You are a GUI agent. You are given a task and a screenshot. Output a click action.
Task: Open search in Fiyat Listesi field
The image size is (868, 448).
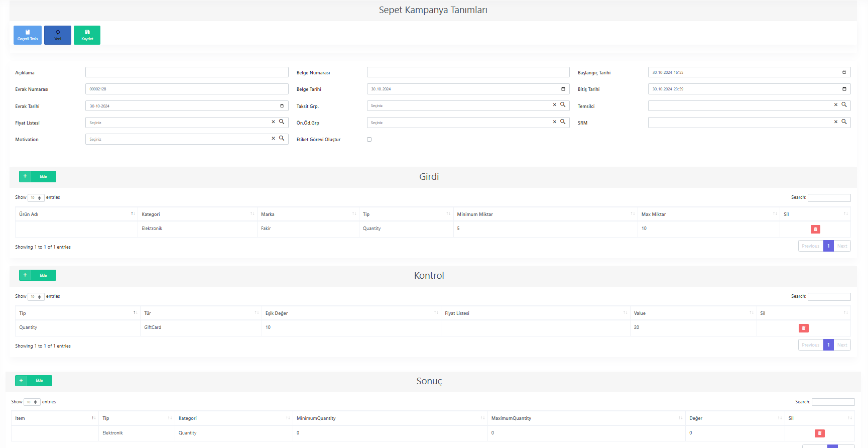point(282,122)
